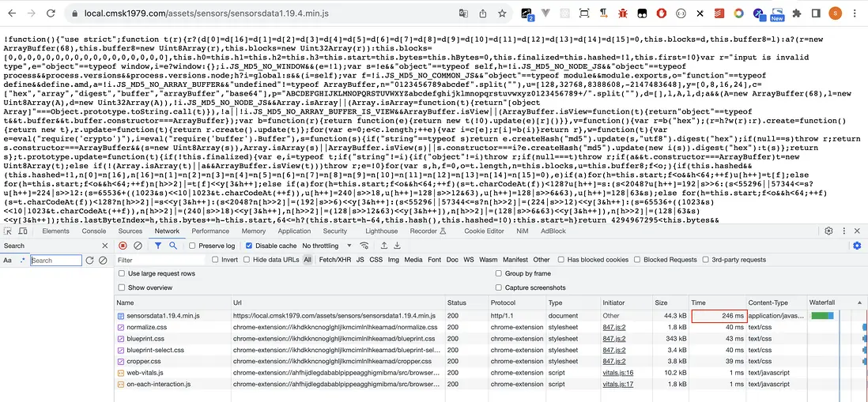
Task: Toggle the inspect element picker icon
Action: click(7, 231)
